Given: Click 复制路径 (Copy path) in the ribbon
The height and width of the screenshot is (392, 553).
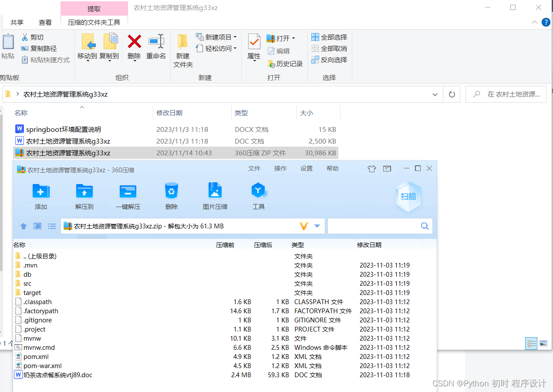Looking at the screenshot, I should point(39,49).
